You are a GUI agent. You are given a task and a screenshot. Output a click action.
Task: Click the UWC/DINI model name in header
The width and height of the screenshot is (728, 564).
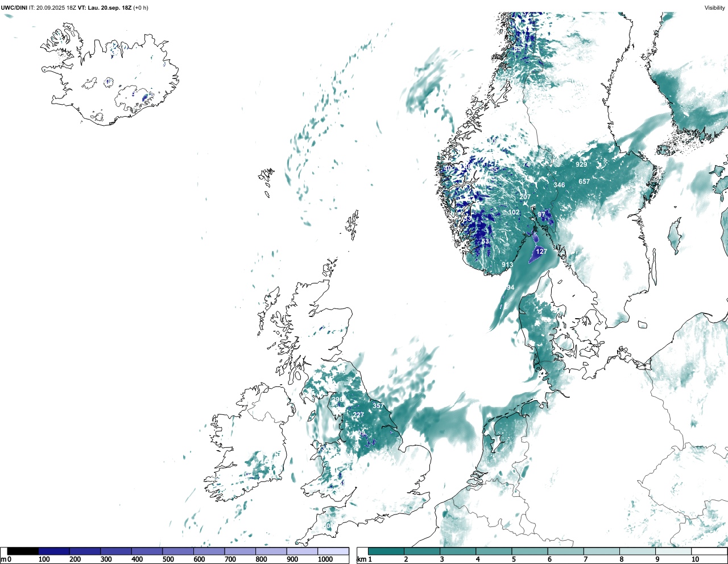click(14, 8)
